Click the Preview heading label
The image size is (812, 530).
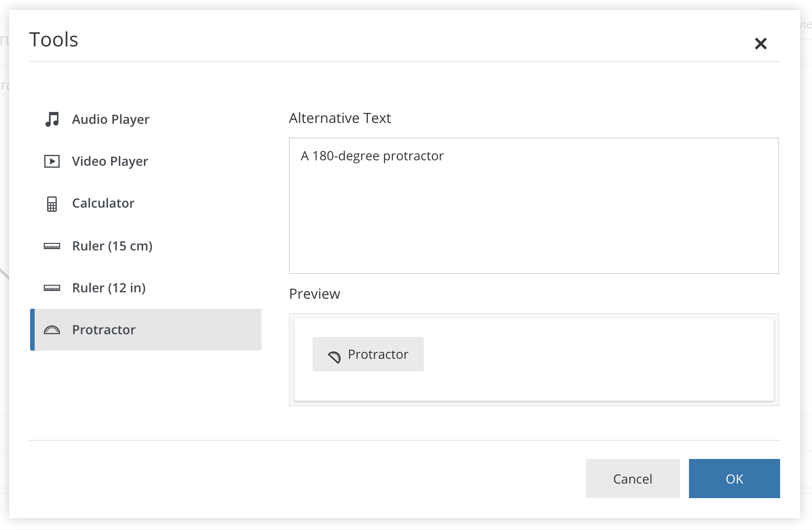coord(314,294)
